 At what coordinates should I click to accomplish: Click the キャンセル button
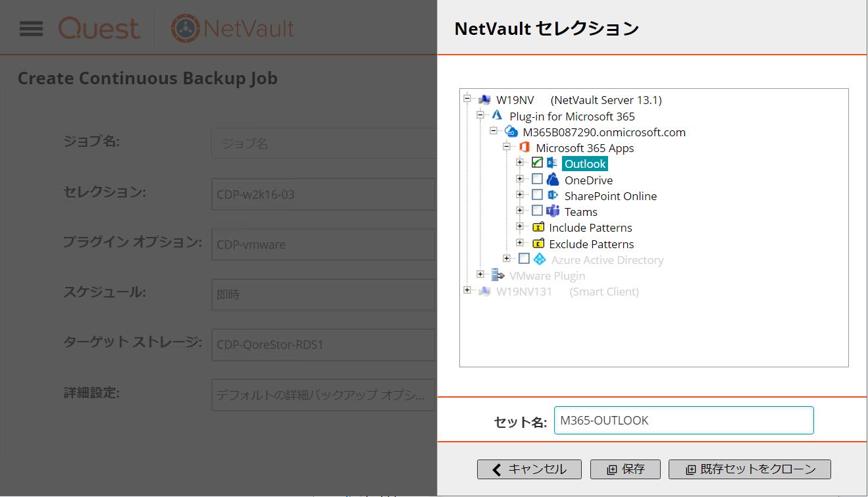point(529,469)
